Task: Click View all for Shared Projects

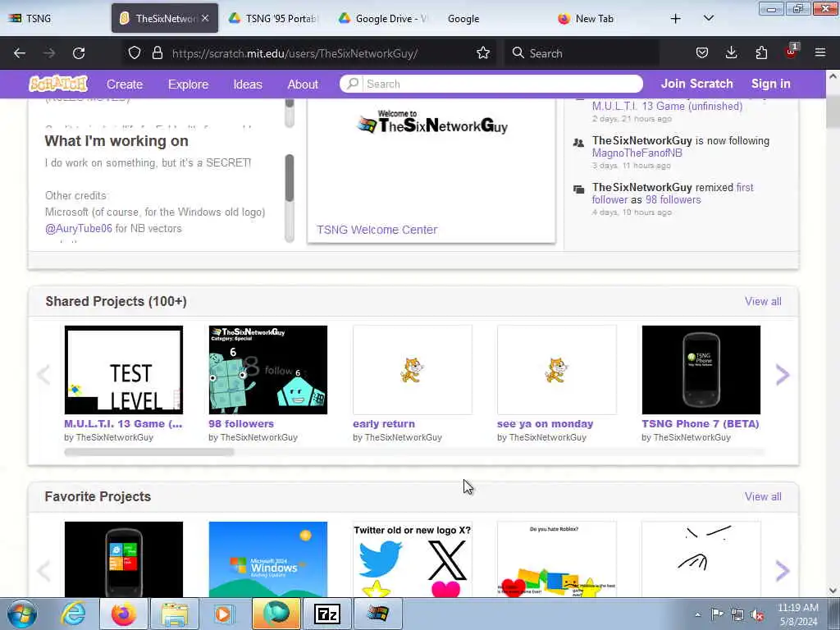Action: pos(763,301)
